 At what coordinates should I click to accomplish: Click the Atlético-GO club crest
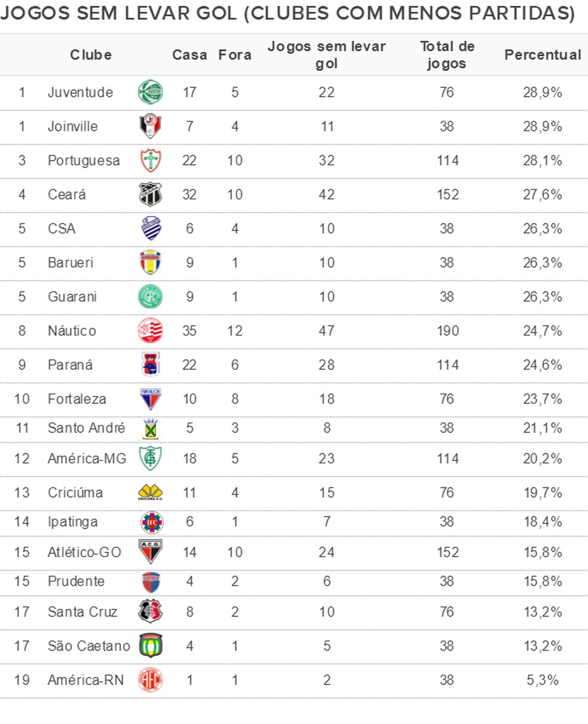pos(150,552)
